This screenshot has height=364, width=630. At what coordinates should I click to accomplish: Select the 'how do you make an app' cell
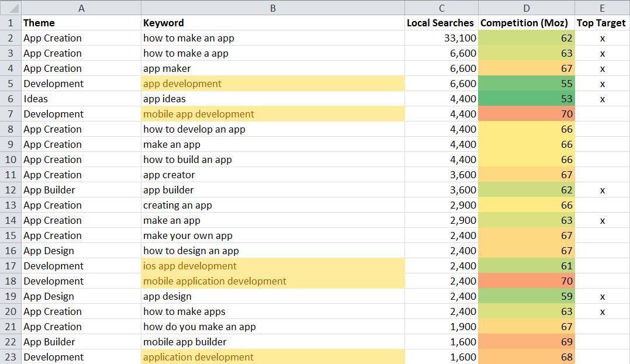[x=273, y=327]
